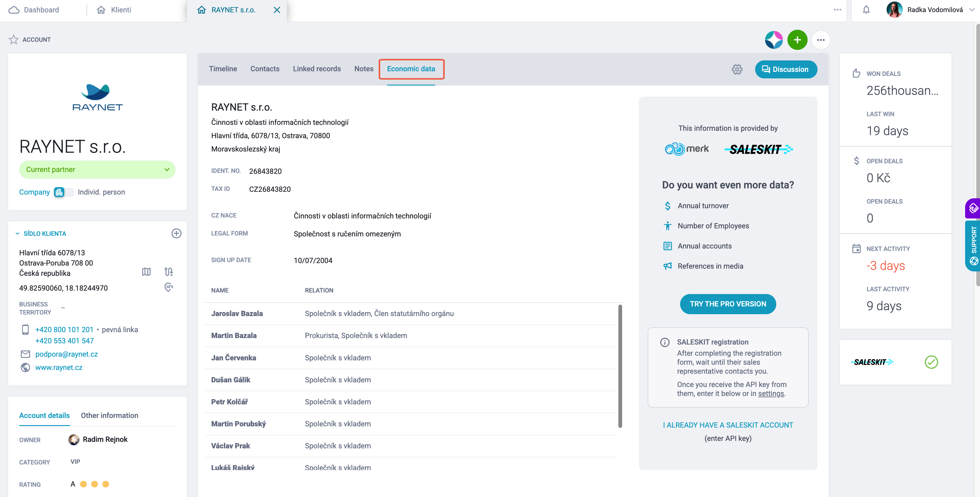Toggle Company / Individ. person switch

[x=64, y=192]
